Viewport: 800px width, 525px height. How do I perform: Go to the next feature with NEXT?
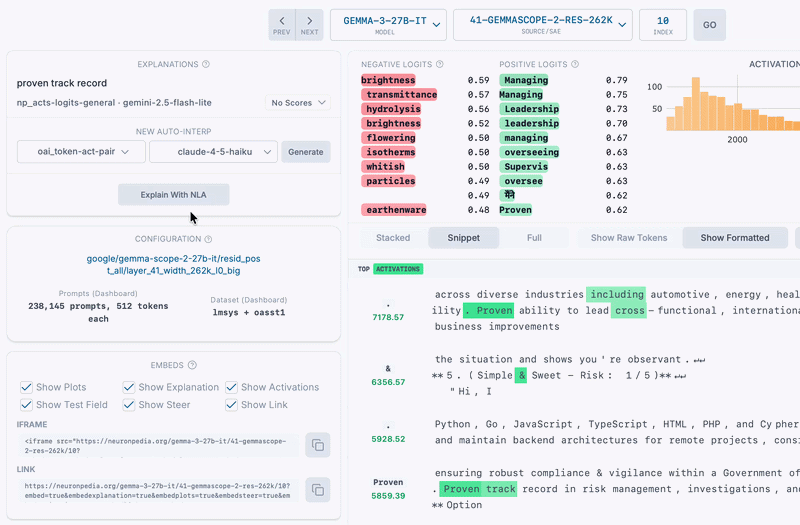click(309, 24)
